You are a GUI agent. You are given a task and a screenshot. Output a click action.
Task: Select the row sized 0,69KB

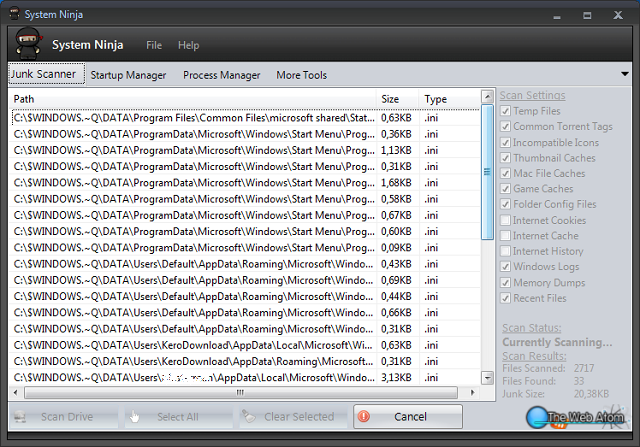pos(245,280)
